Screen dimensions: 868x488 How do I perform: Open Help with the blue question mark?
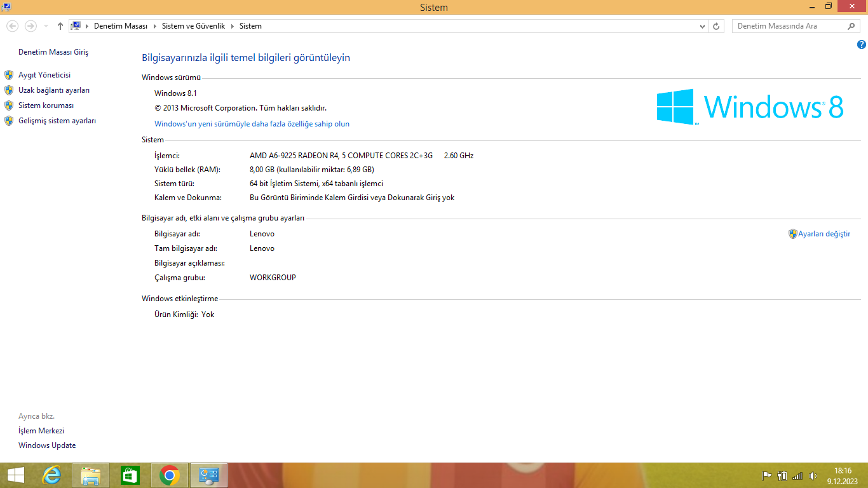pyautogui.click(x=862, y=44)
